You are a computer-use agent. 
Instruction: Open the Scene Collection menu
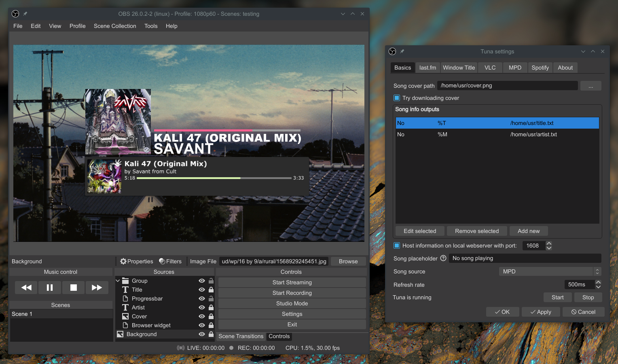pos(115,26)
